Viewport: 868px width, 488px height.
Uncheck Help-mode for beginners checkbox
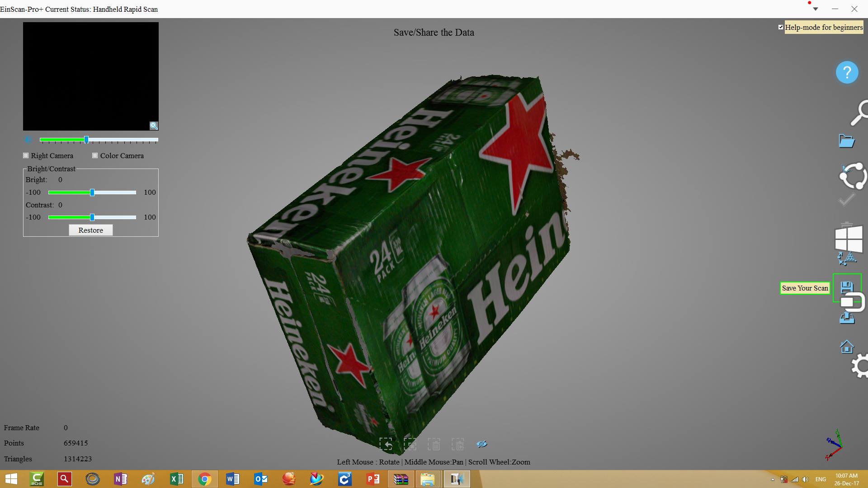click(781, 27)
